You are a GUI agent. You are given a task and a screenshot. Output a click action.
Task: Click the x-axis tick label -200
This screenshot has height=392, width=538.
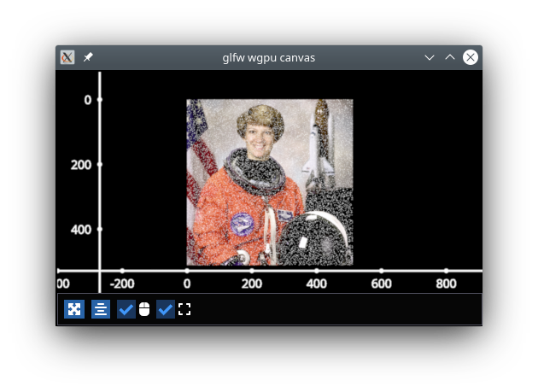tap(122, 284)
